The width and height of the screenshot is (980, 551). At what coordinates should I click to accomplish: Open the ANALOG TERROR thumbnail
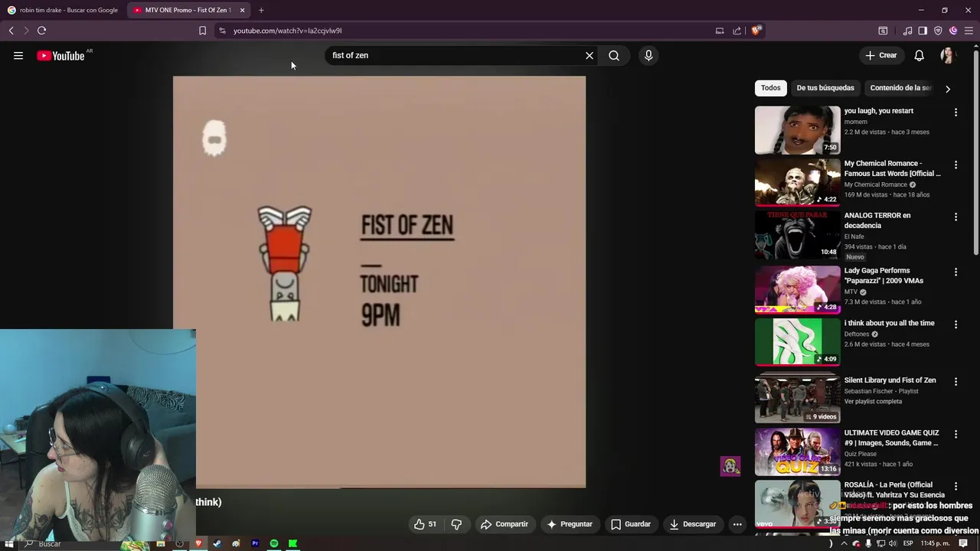(x=797, y=235)
